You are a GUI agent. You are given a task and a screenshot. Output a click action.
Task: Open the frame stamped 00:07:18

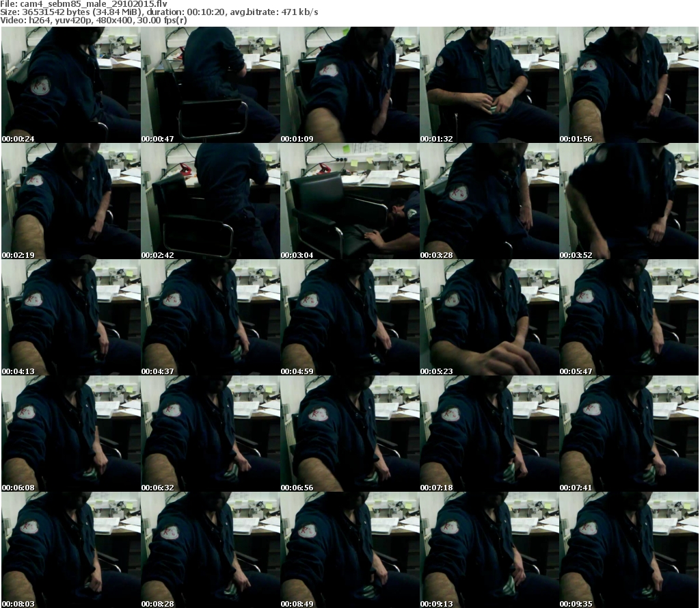tap(489, 434)
